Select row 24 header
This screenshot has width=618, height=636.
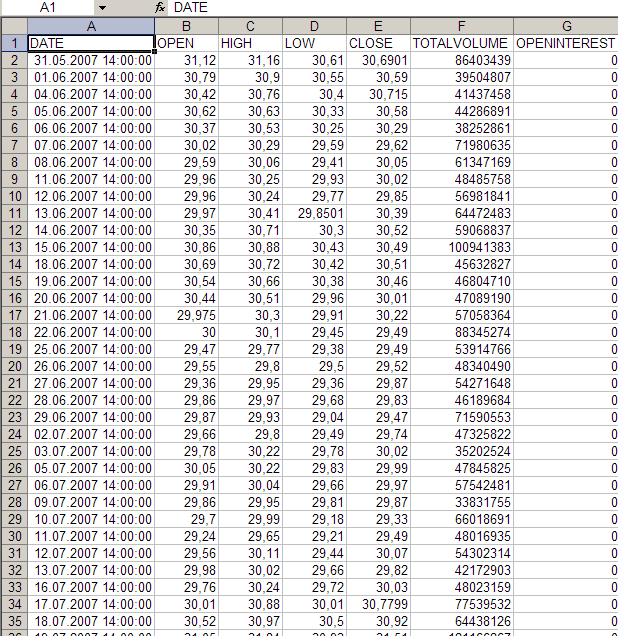click(13, 434)
